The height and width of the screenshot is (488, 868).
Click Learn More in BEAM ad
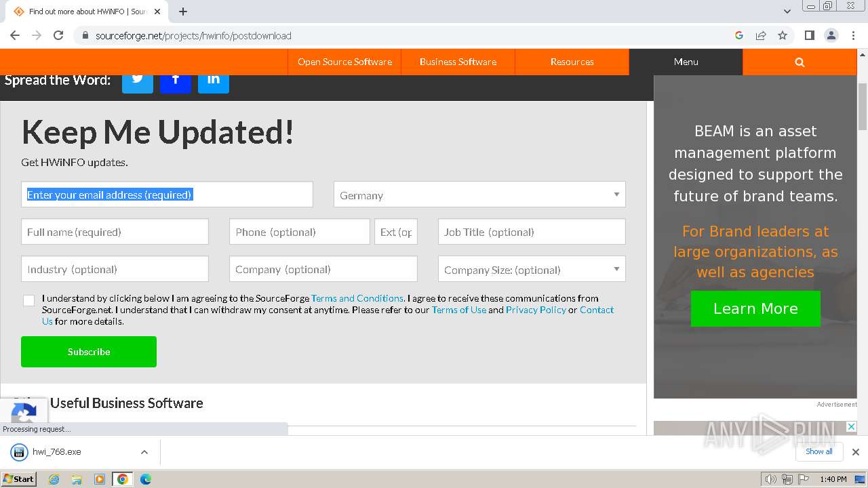coord(755,308)
